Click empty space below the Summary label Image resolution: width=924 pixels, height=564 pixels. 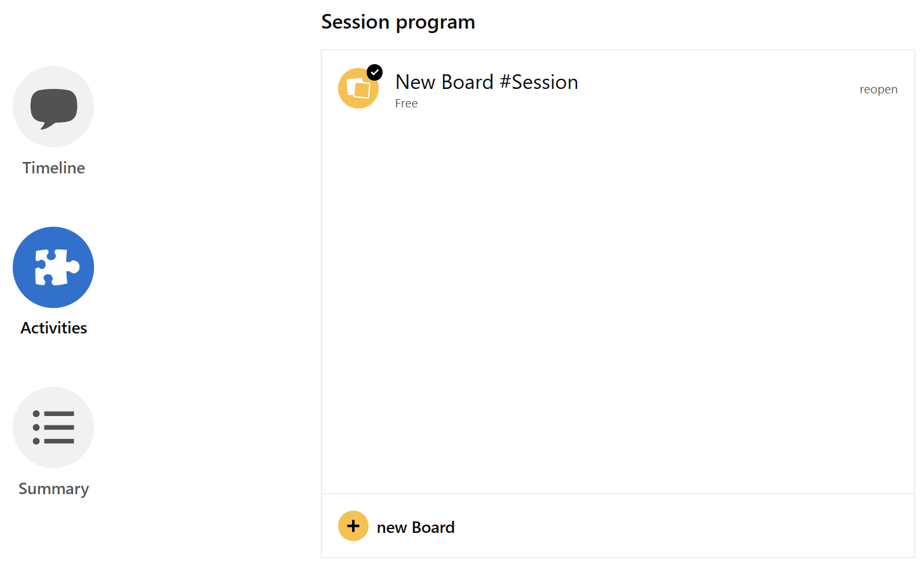click(53, 534)
